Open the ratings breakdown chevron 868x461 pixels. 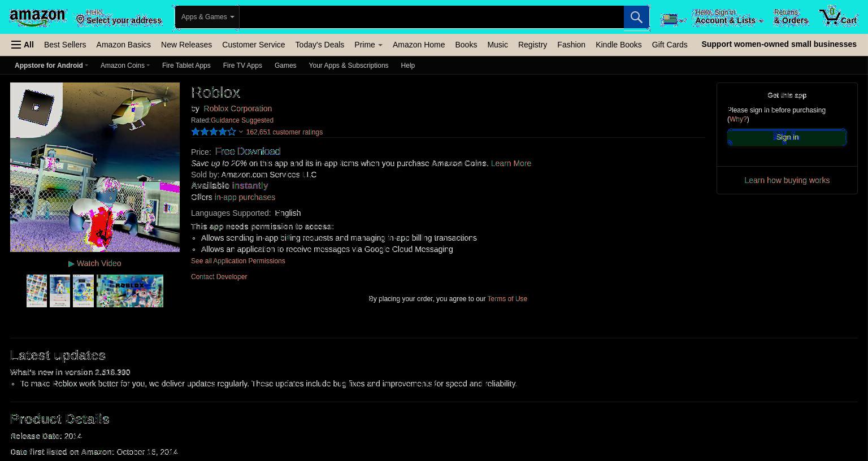tap(241, 132)
